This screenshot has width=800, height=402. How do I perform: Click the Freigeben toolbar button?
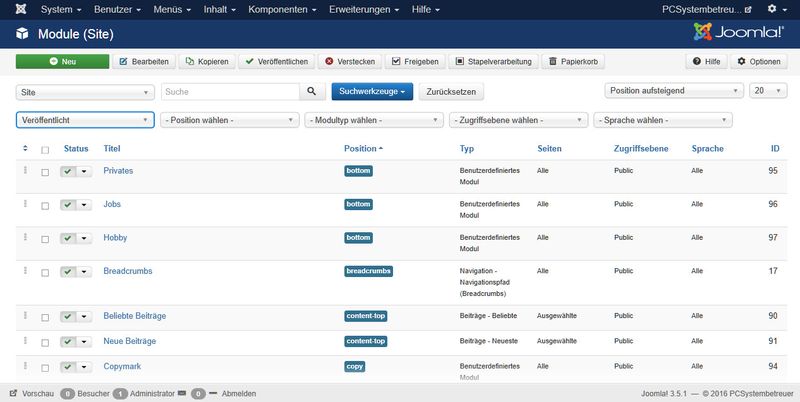click(415, 61)
